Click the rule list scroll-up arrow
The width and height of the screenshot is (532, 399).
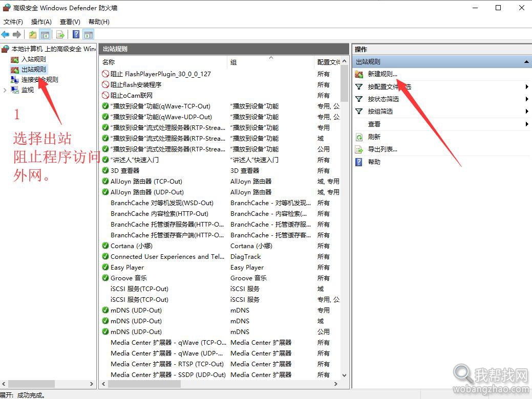[345, 61]
